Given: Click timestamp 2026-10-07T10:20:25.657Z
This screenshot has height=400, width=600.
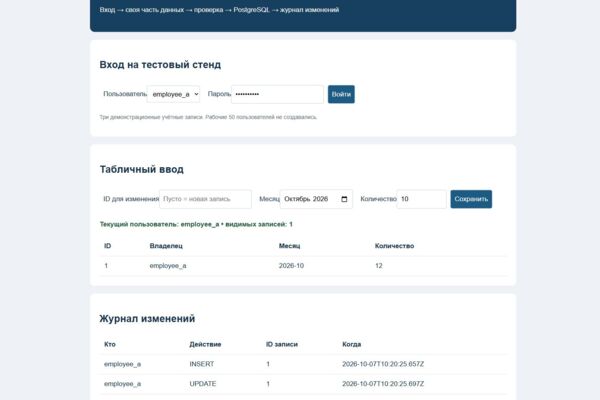Looking at the screenshot, I should point(383,364).
